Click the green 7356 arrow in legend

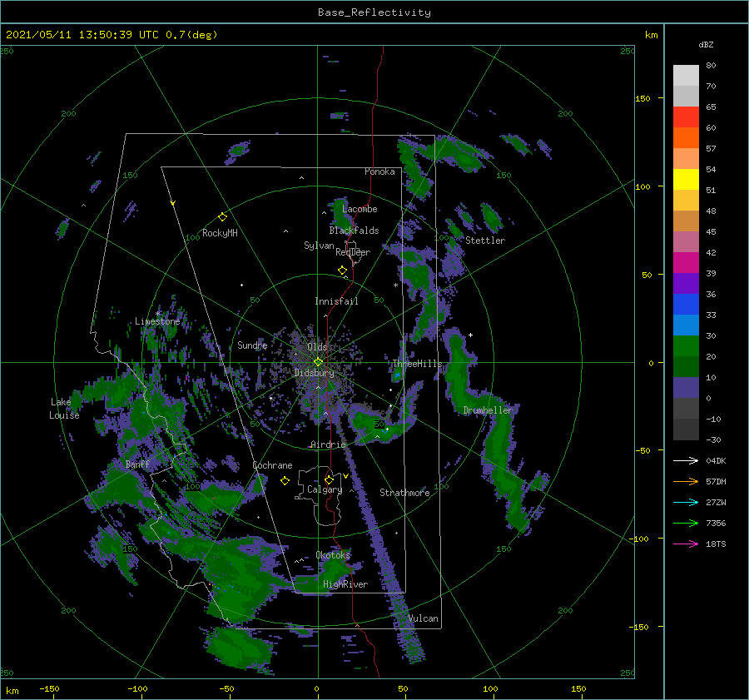tap(686, 524)
